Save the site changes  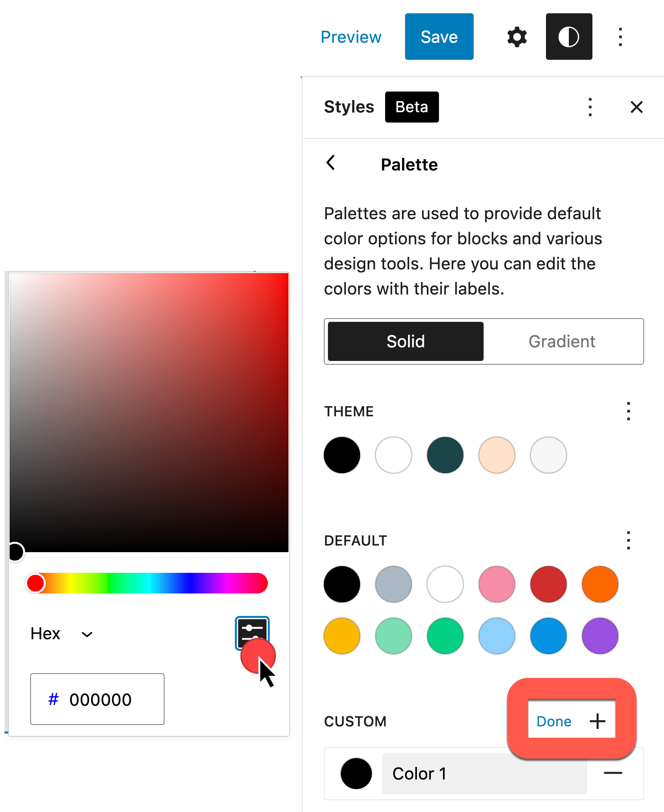(439, 37)
